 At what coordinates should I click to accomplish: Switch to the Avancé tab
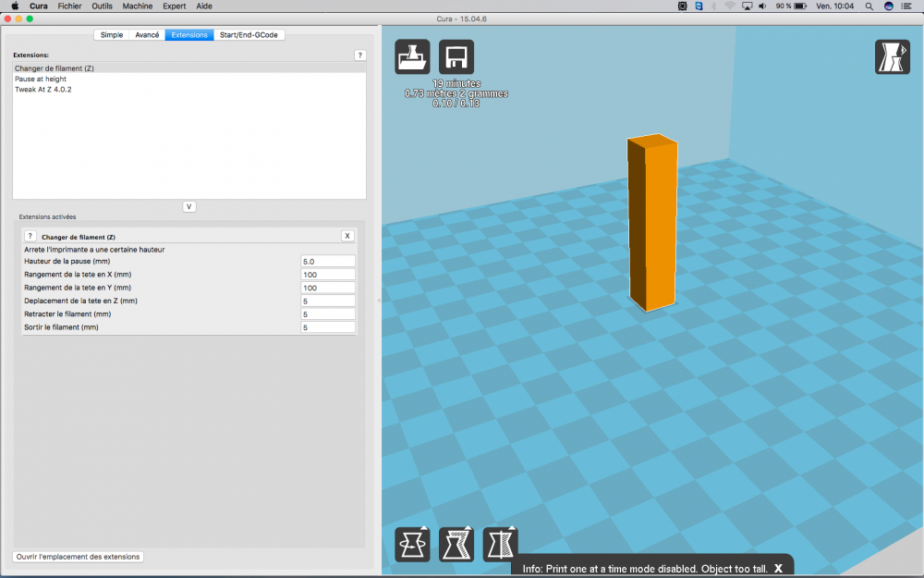click(x=147, y=35)
